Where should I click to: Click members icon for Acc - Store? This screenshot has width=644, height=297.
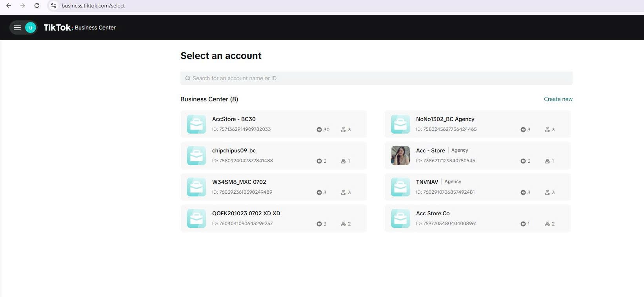coord(548,161)
